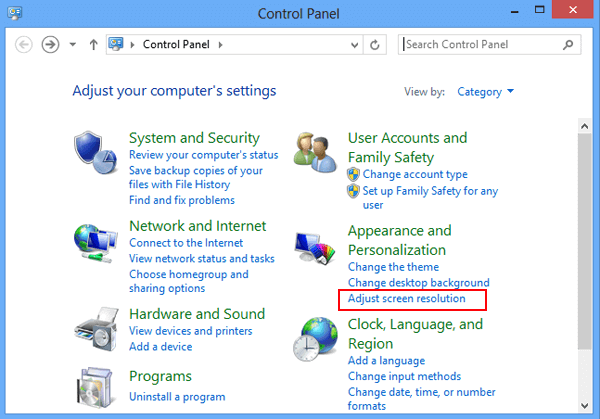600x419 pixels.
Task: Click the Hardware and Sound printer icon
Action: tap(94, 327)
